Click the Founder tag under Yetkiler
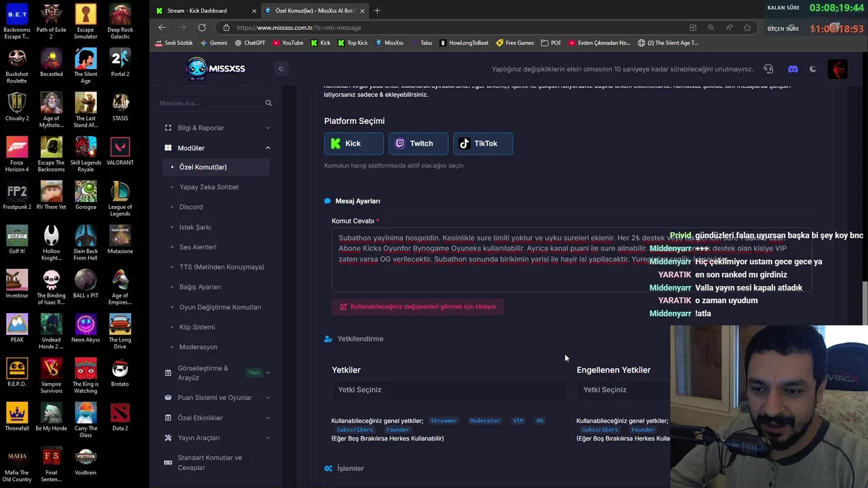868x488 pixels. (x=397, y=430)
